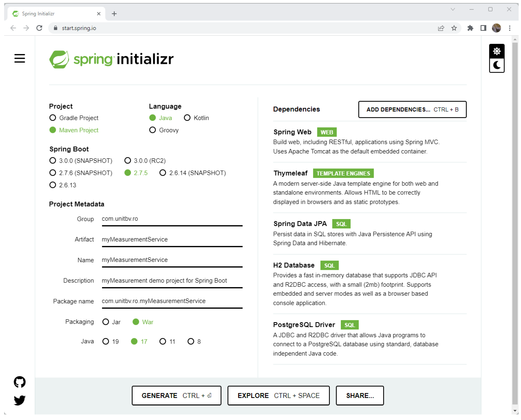Click the share page icon in address bar

click(x=441, y=28)
